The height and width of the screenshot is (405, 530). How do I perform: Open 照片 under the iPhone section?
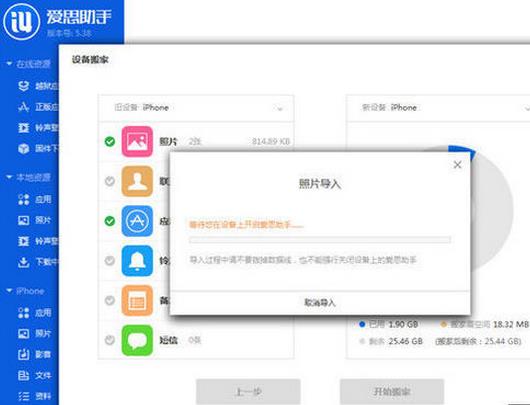pyautogui.click(x=34, y=334)
